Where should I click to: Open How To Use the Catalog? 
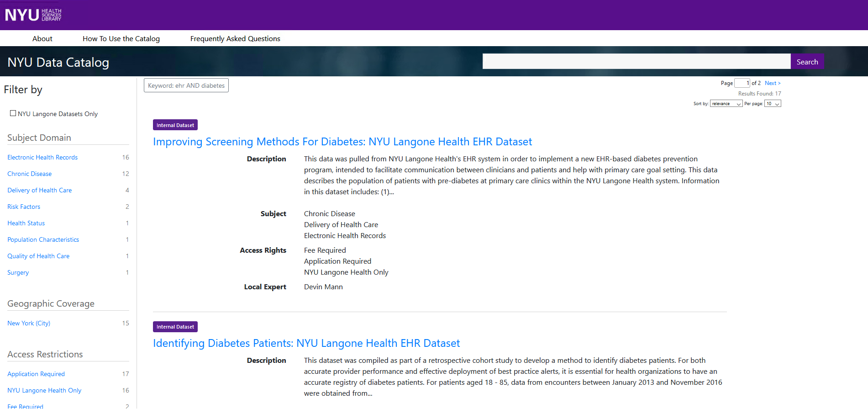[x=121, y=39]
